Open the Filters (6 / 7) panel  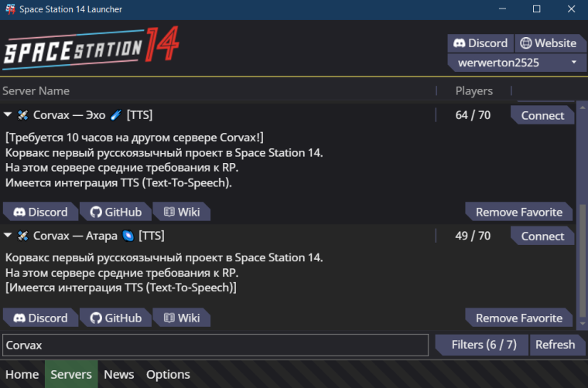point(482,345)
